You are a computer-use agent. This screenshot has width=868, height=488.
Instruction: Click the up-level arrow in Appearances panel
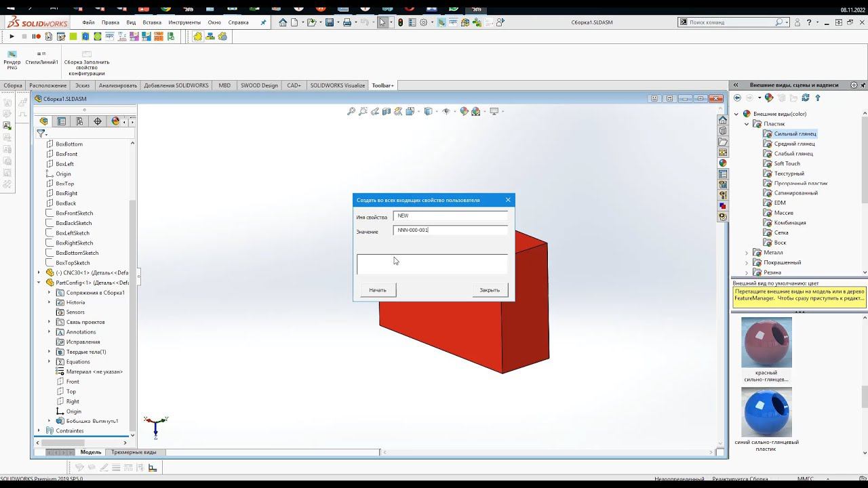(818, 98)
